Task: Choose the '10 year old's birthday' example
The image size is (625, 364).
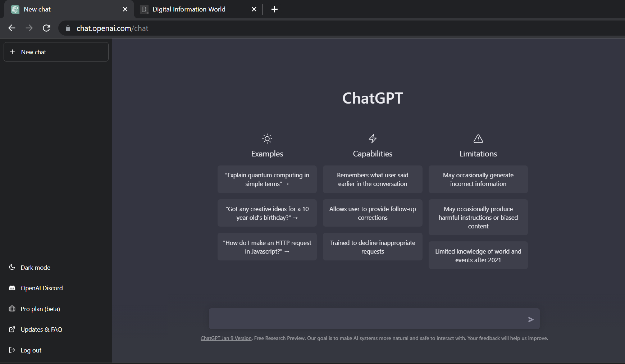Action: pos(267,213)
